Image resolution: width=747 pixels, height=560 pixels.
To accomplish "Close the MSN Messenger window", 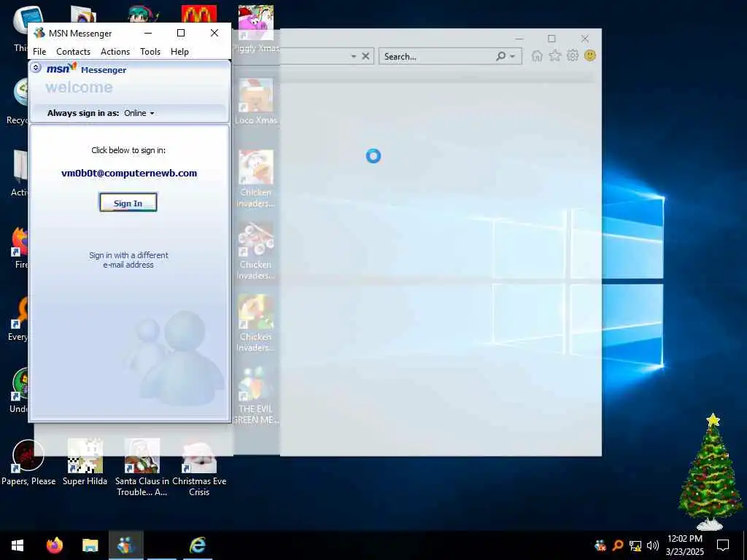I will point(214,33).
